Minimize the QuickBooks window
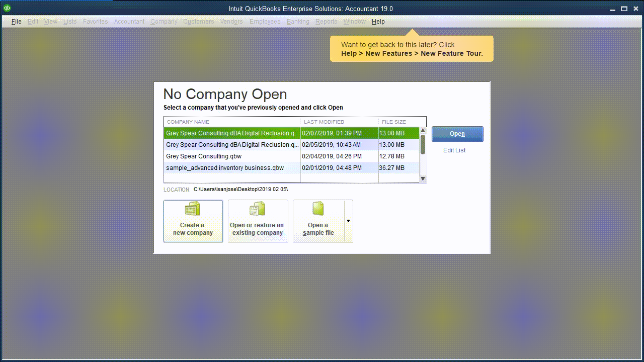This screenshot has height=362, width=644. coord(612,9)
